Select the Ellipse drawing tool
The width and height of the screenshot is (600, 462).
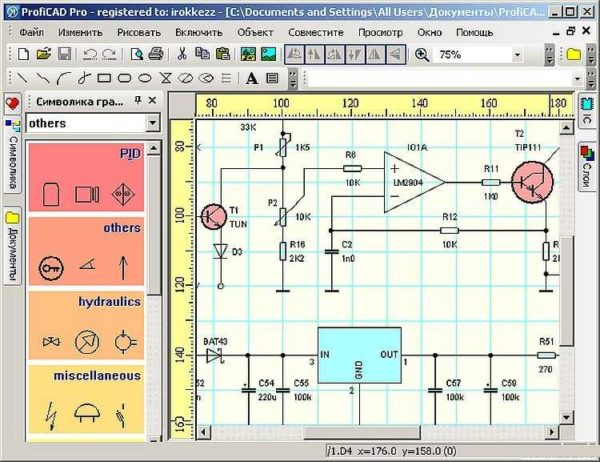144,78
